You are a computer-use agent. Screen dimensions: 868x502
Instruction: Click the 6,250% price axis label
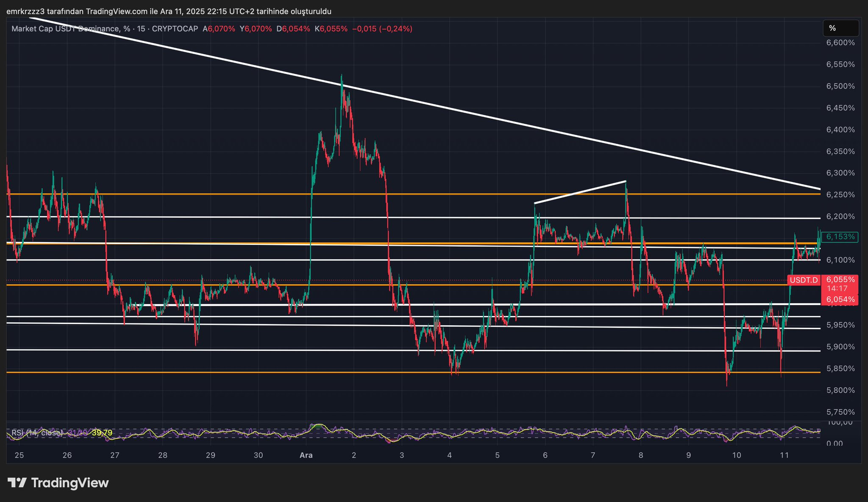[x=840, y=195]
